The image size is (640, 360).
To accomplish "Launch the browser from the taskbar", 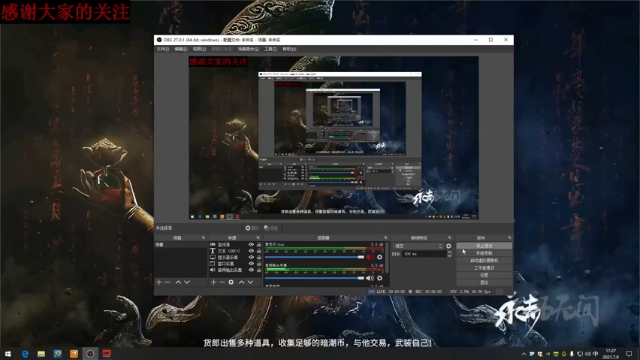I will (25, 353).
